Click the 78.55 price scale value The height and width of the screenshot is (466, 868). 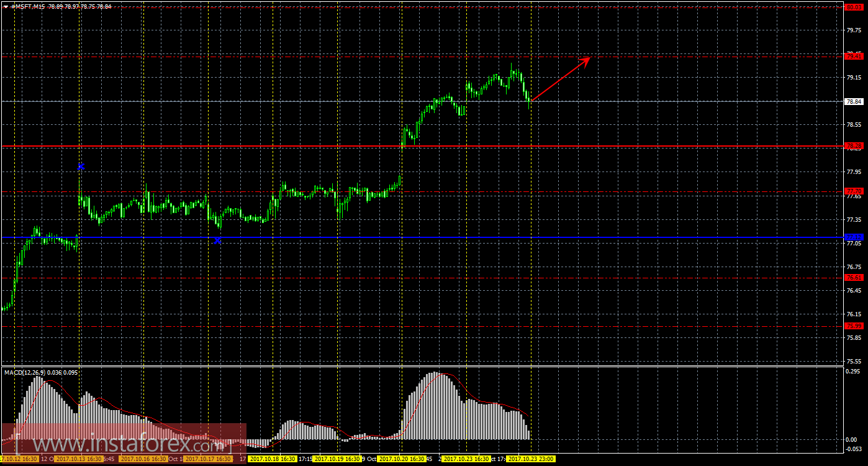coord(854,125)
